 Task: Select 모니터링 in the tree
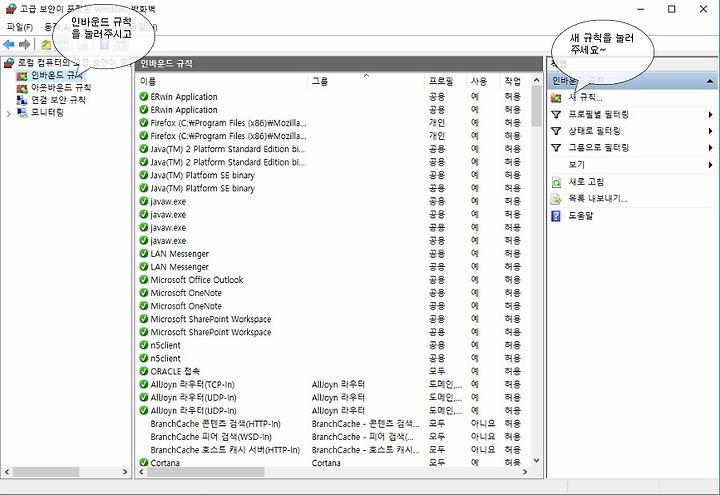[47, 112]
